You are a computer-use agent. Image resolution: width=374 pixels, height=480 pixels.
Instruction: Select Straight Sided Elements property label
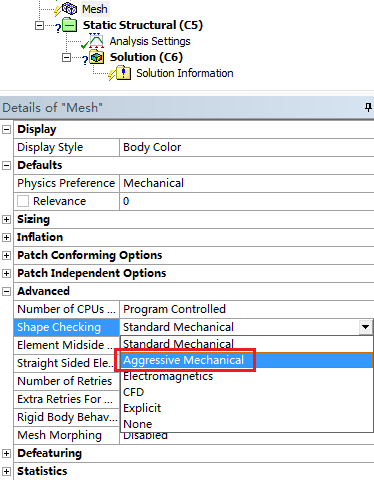(x=66, y=363)
